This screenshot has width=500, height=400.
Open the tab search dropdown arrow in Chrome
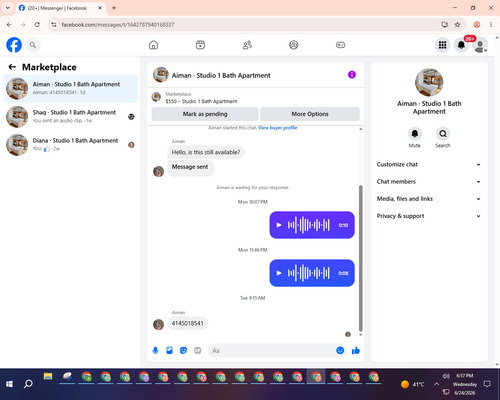click(7, 8)
